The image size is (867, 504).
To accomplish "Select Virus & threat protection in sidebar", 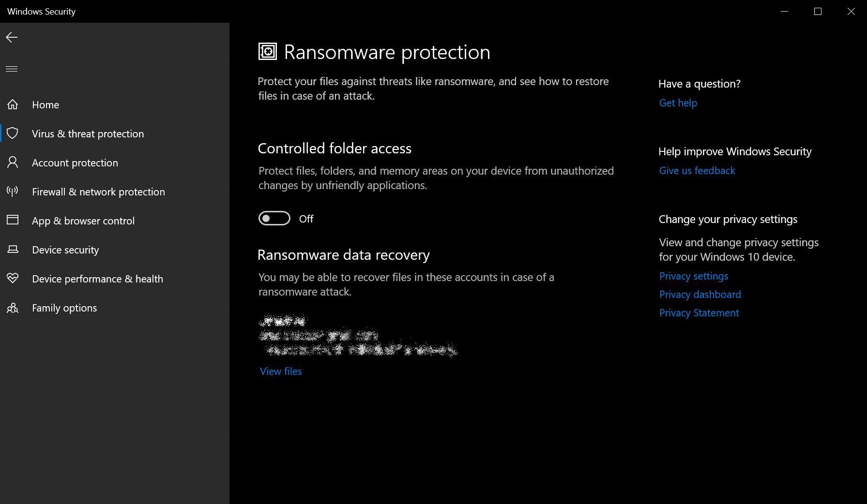I will click(x=115, y=133).
